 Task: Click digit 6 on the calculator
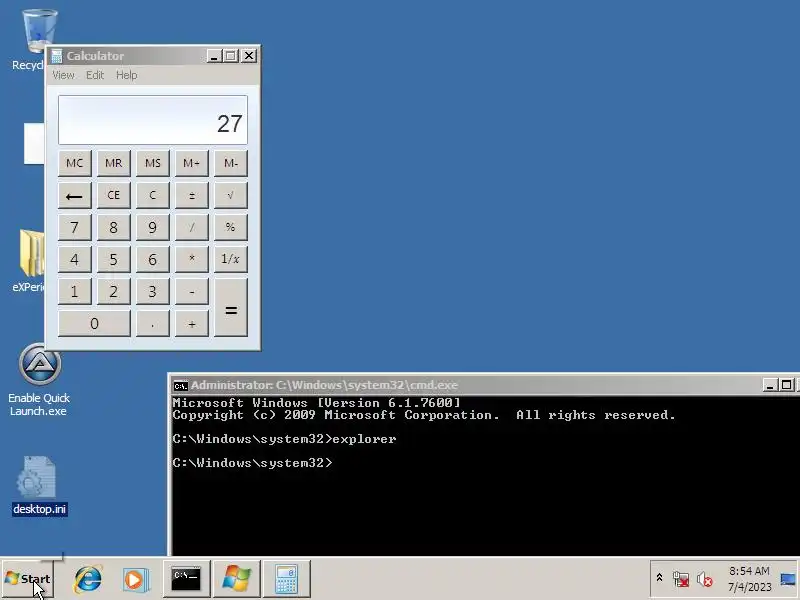[153, 260]
